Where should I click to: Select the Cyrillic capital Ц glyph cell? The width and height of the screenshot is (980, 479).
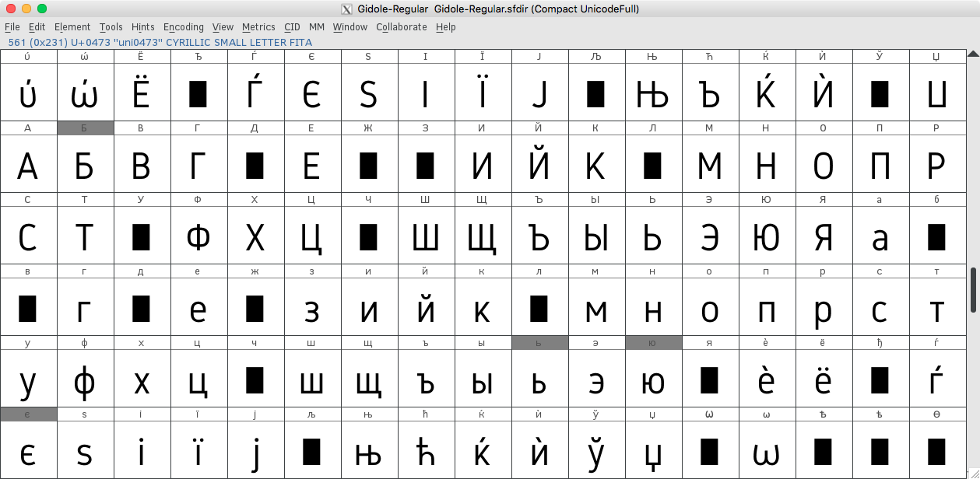click(x=312, y=236)
